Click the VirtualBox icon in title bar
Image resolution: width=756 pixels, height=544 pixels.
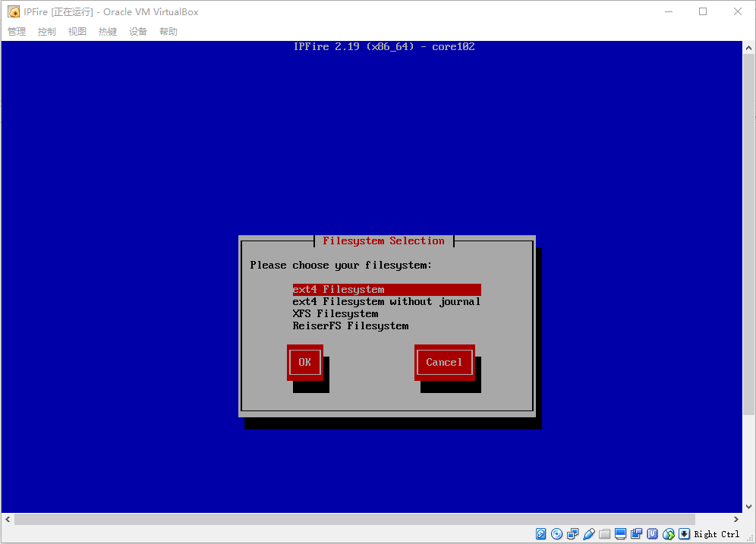tap(14, 11)
